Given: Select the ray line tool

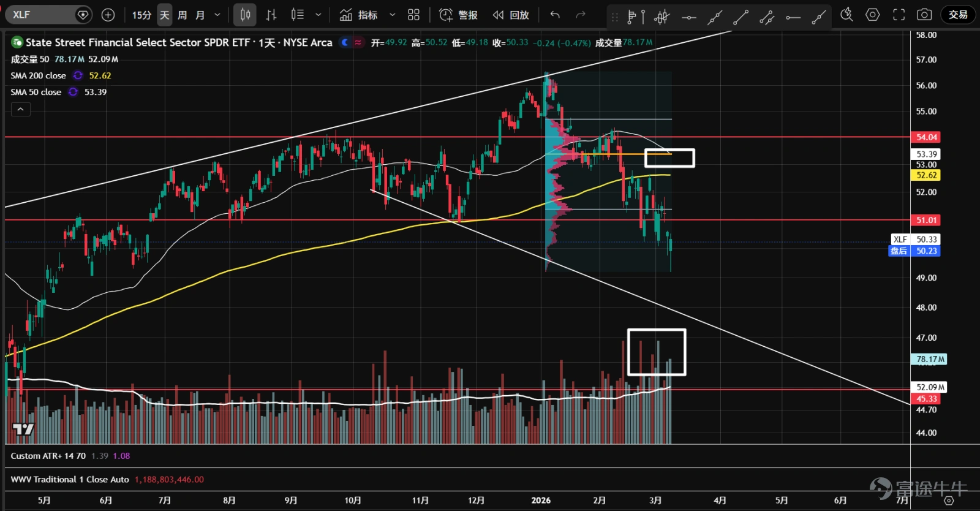Looking at the screenshot, I should point(819,17).
